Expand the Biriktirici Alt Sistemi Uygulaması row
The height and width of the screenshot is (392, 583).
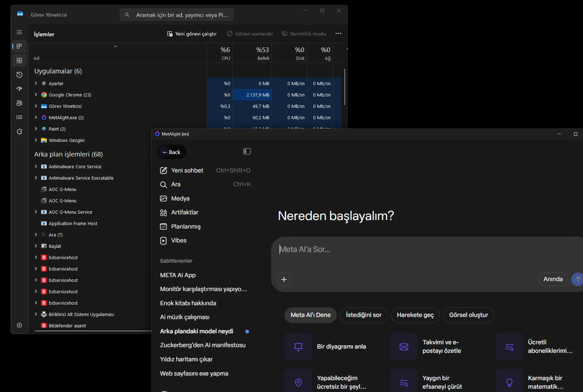[36, 314]
